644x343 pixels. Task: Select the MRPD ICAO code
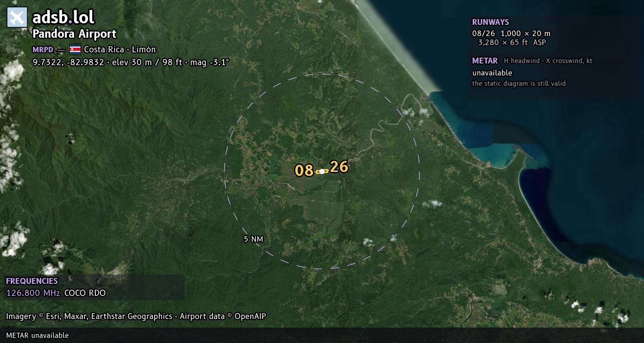click(43, 49)
